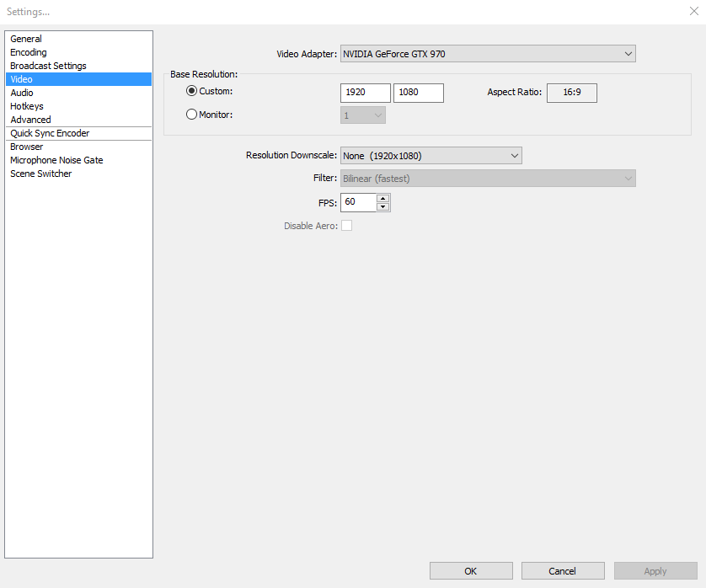Click the custom width field showing 1920
The image size is (706, 588).
[x=365, y=93]
